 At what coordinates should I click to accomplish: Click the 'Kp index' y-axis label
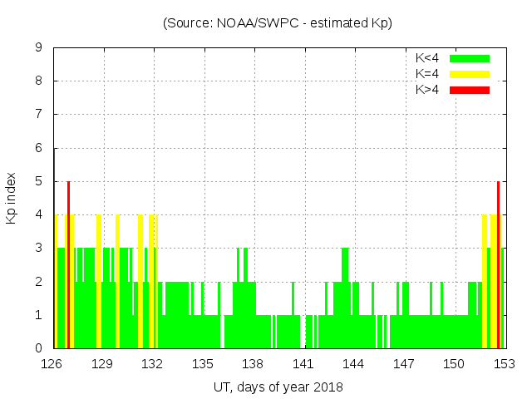[x=12, y=198]
